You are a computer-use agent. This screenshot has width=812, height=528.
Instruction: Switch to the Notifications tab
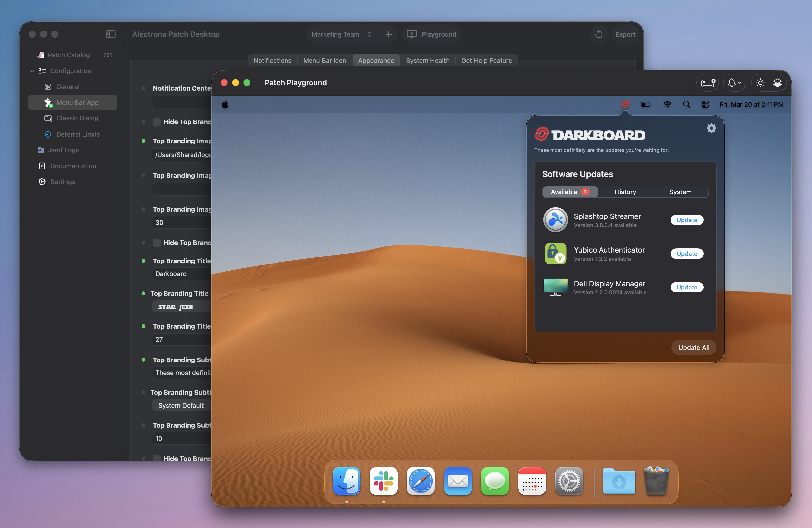click(272, 60)
